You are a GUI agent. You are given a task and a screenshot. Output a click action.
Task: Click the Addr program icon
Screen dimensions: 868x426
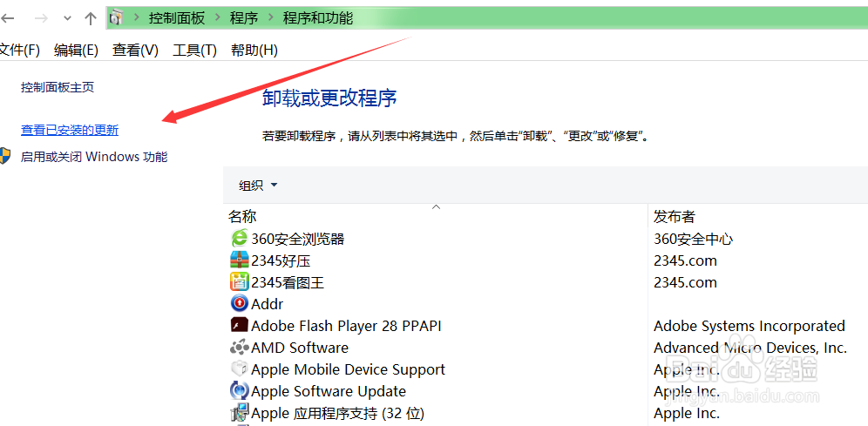click(239, 304)
